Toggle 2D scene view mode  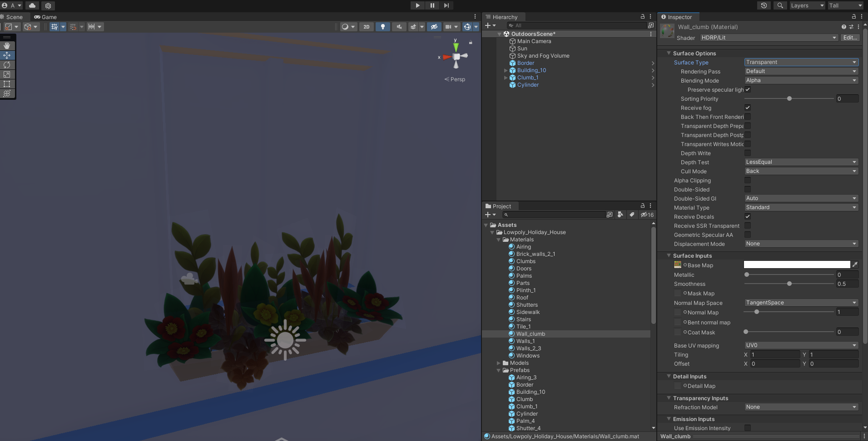click(366, 27)
